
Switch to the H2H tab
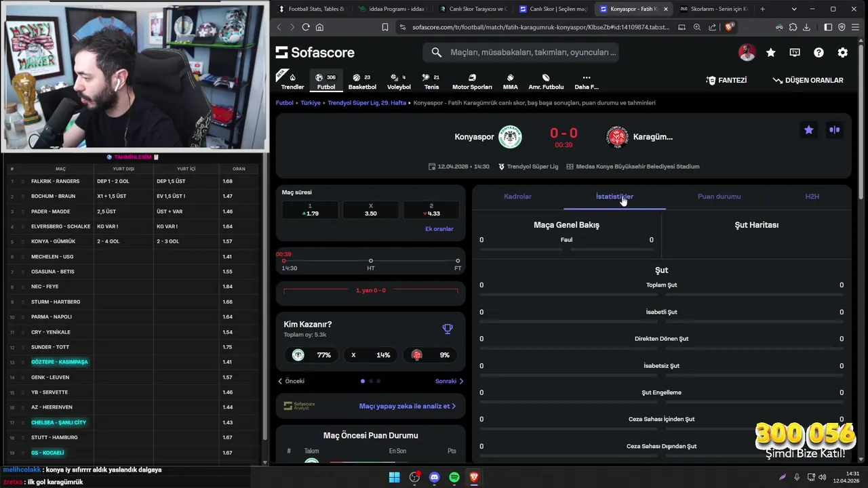(812, 197)
